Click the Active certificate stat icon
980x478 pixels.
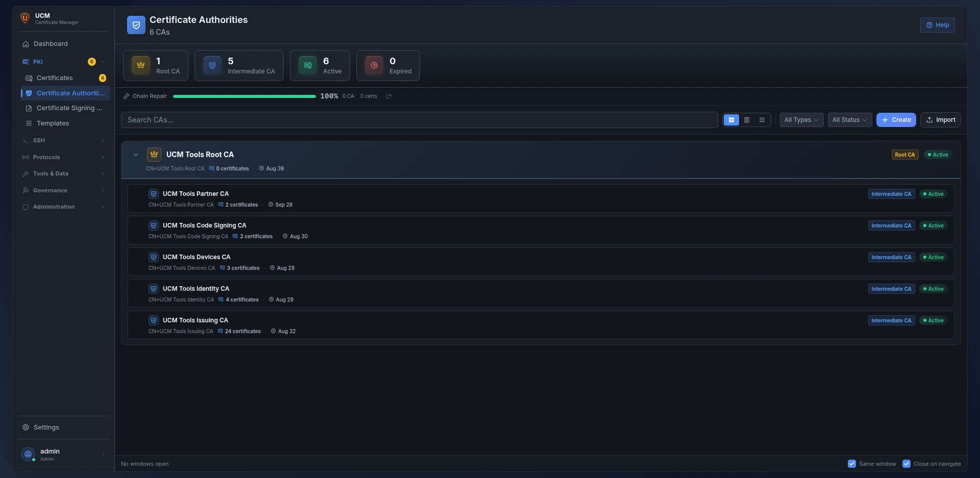308,65
